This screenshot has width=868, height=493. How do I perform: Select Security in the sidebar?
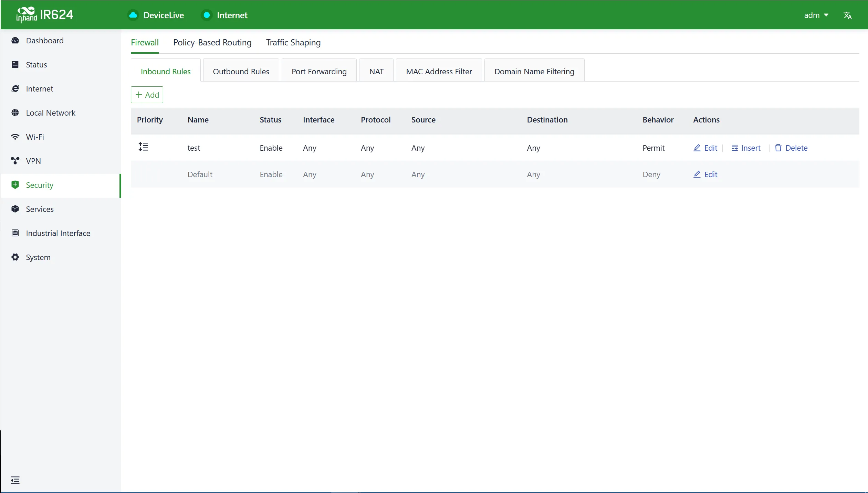(61, 185)
